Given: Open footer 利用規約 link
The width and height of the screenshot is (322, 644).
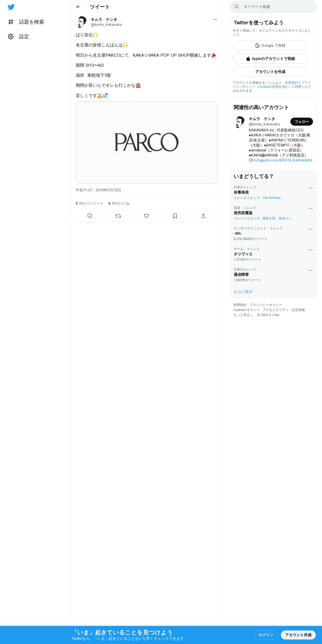Looking at the screenshot, I should coord(240,305).
